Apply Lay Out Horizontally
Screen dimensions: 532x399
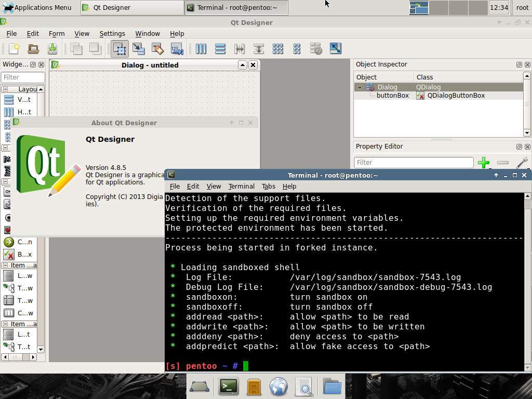[x=201, y=49]
